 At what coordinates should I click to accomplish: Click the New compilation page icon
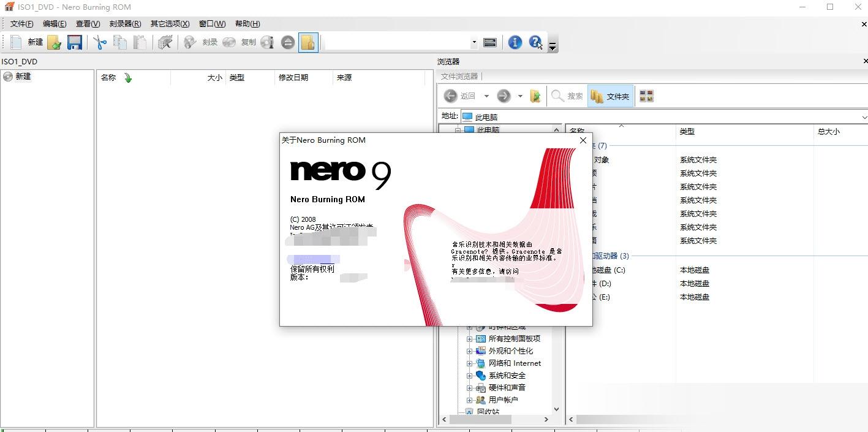point(16,42)
